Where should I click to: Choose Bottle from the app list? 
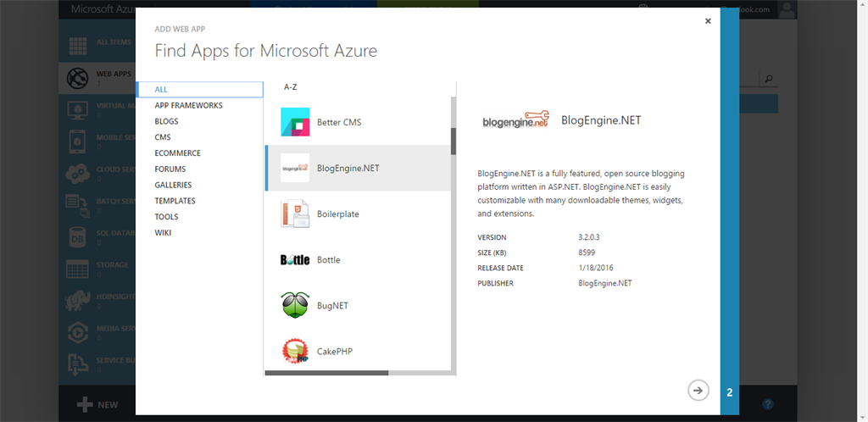[358, 260]
